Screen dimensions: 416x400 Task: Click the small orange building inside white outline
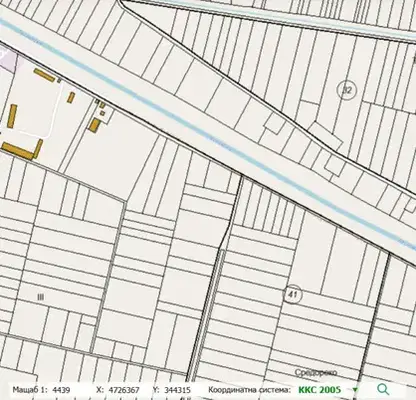[x=71, y=97]
